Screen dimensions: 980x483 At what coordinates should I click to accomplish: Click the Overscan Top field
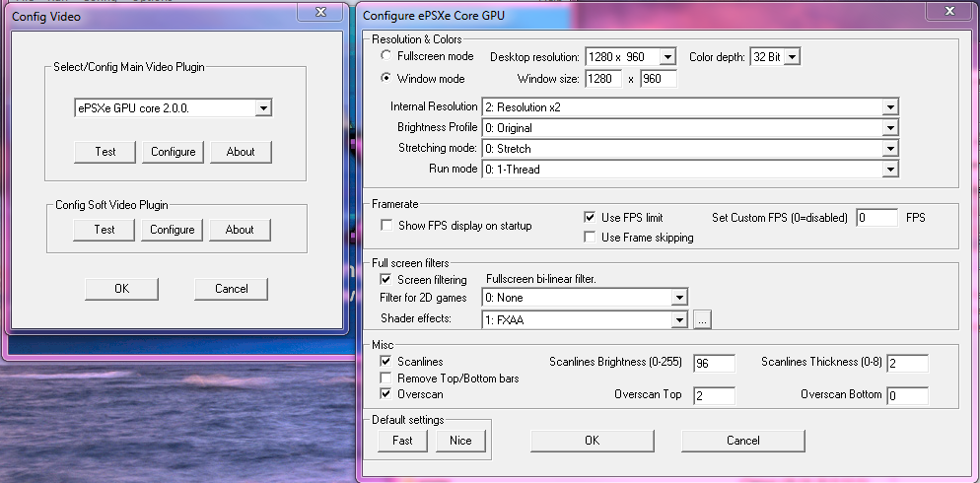pos(715,395)
